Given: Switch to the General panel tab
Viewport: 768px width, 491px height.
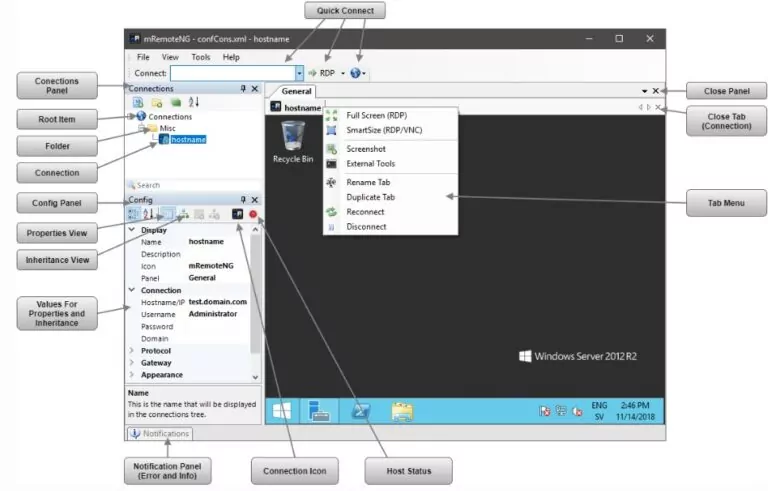Looking at the screenshot, I should pos(296,91).
